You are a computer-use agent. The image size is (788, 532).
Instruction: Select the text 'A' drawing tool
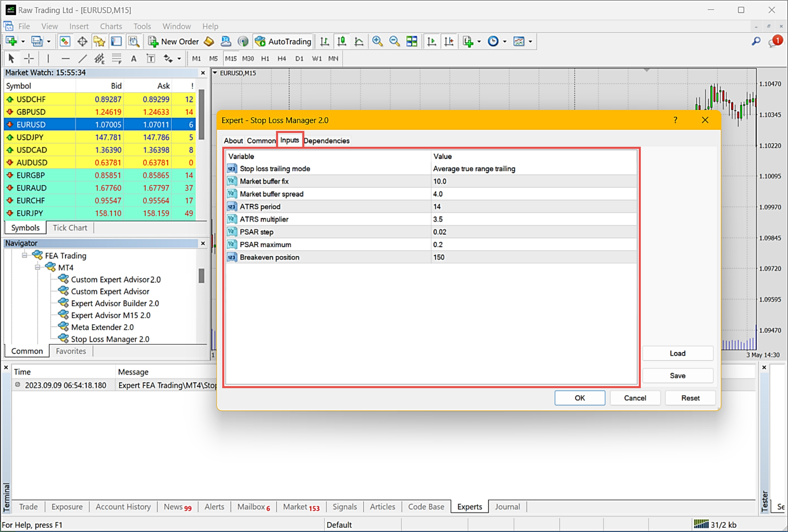click(133, 58)
